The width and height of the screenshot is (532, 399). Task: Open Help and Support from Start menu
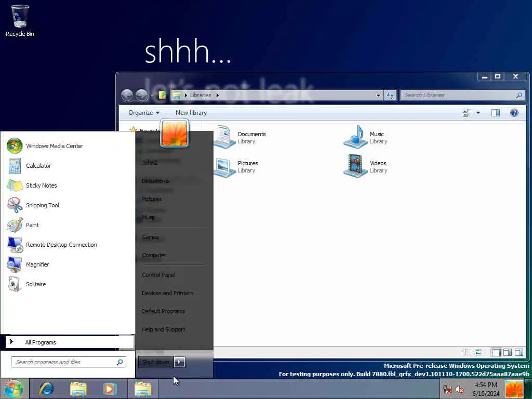(x=163, y=329)
